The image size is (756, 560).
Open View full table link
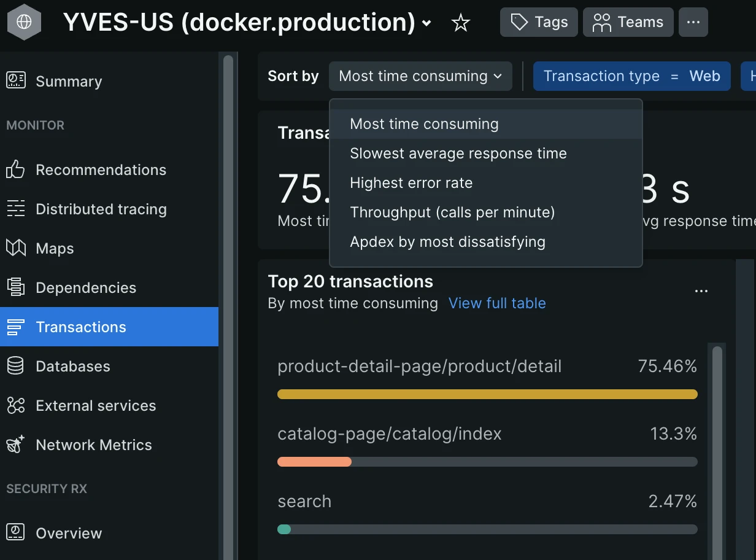[497, 303]
